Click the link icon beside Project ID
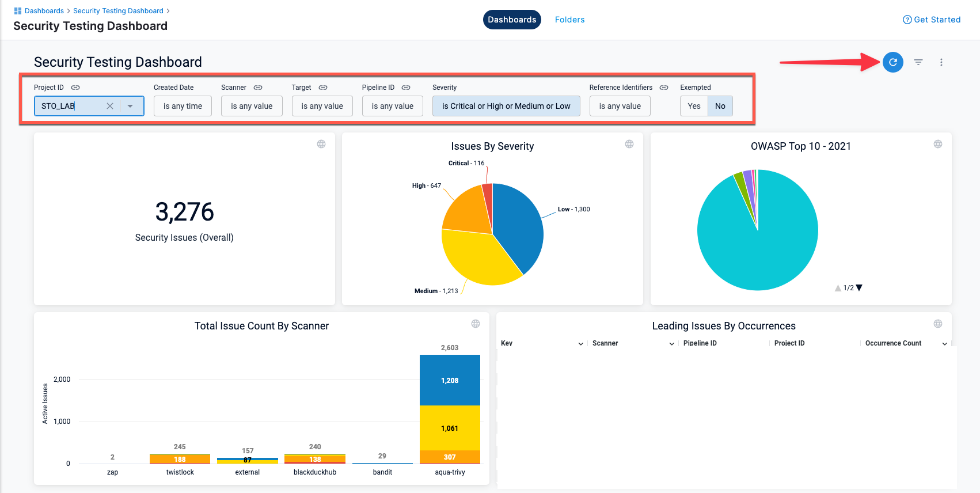Screen dimensions: 980x493 click(75, 88)
